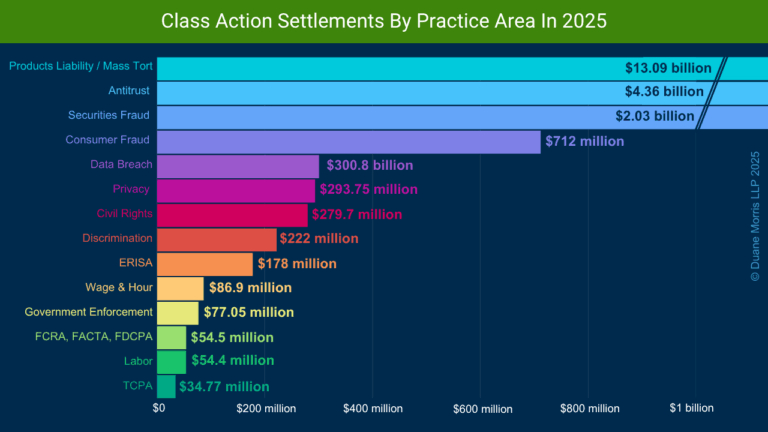The width and height of the screenshot is (768, 432).
Task: Click the $13.09 billion value label
Action: tap(668, 69)
